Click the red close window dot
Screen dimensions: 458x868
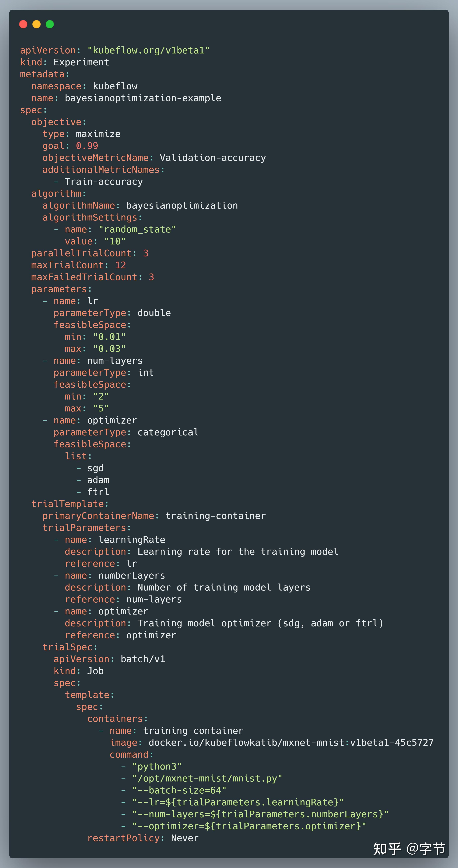23,24
